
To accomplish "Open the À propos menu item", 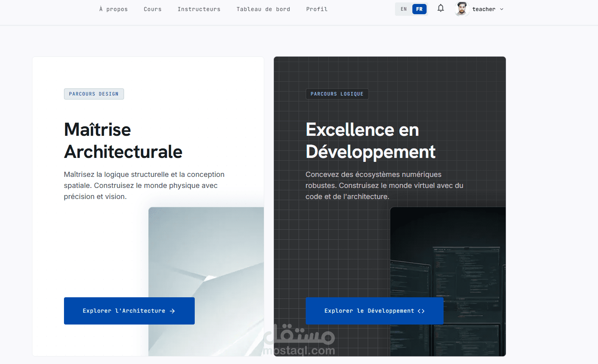I will pyautogui.click(x=114, y=9).
